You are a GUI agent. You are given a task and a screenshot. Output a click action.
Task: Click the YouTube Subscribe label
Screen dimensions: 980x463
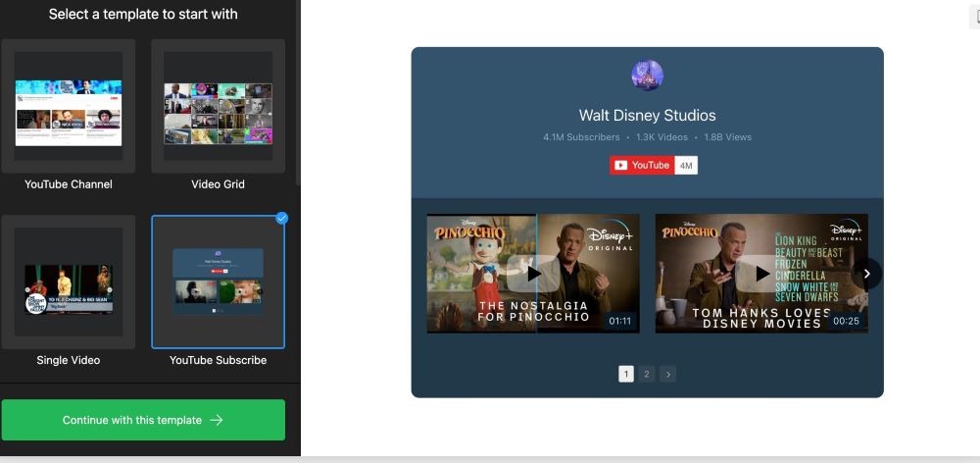click(x=219, y=360)
